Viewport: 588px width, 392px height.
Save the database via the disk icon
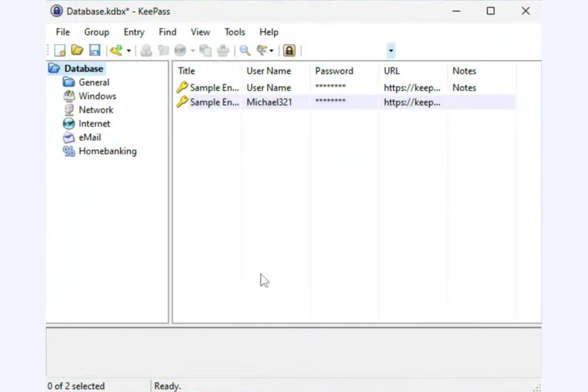tap(95, 50)
